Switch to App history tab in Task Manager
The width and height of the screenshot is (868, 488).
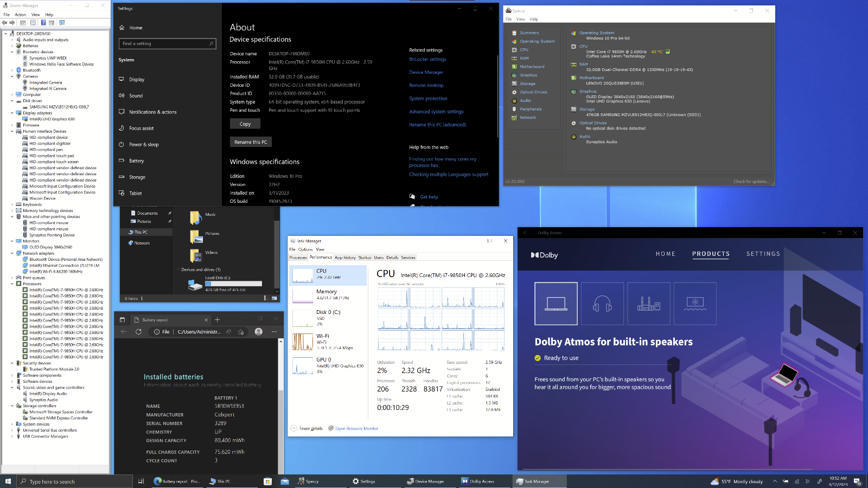345,258
